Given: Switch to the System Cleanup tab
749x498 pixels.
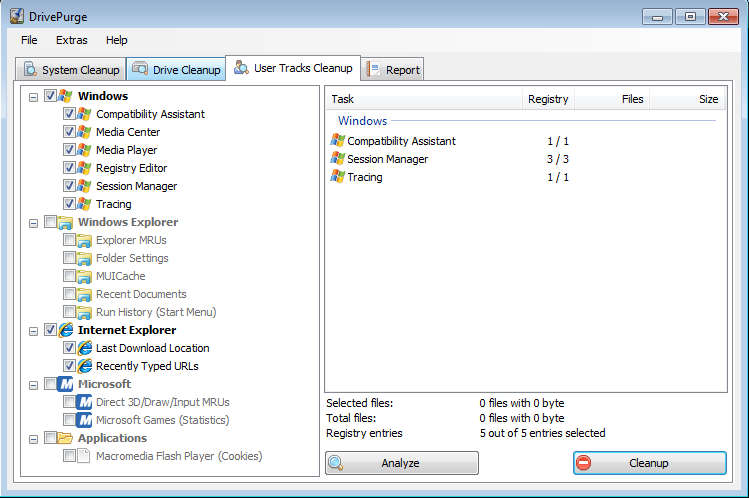Looking at the screenshot, I should click(71, 70).
